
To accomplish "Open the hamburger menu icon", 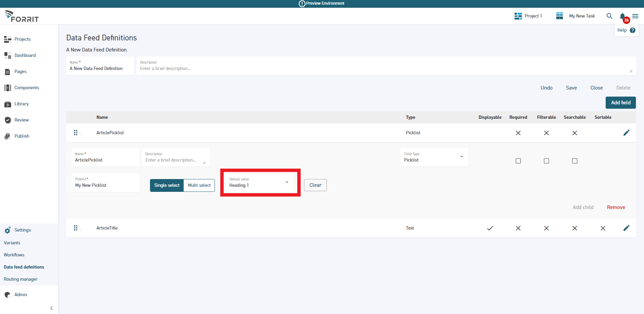I will coord(635,16).
